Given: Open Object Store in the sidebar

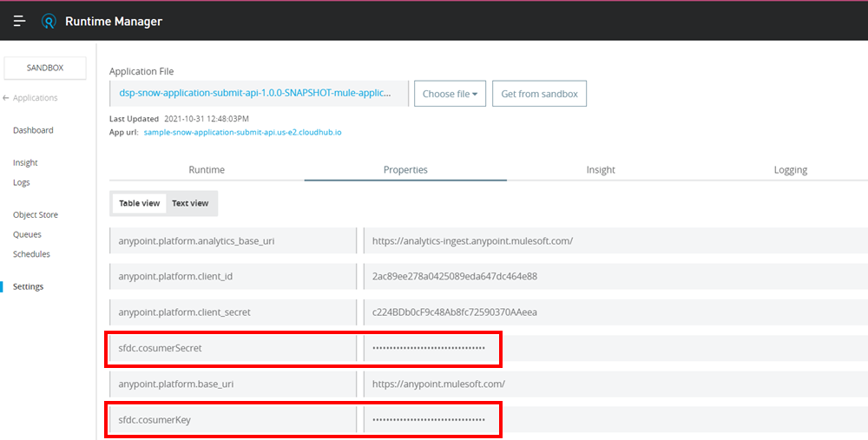Looking at the screenshot, I should click(x=36, y=214).
